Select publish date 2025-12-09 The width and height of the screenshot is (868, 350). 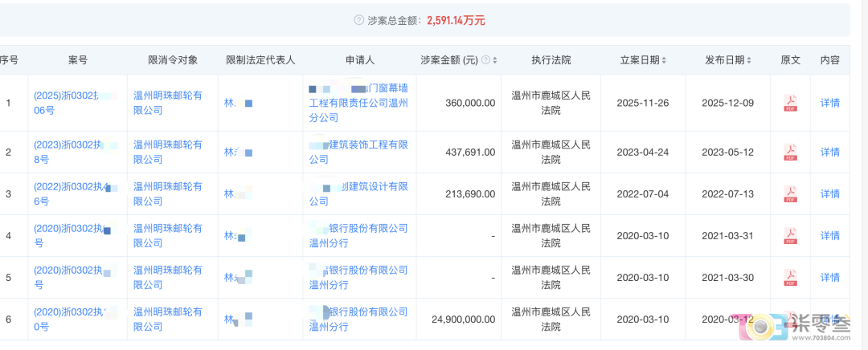point(727,103)
